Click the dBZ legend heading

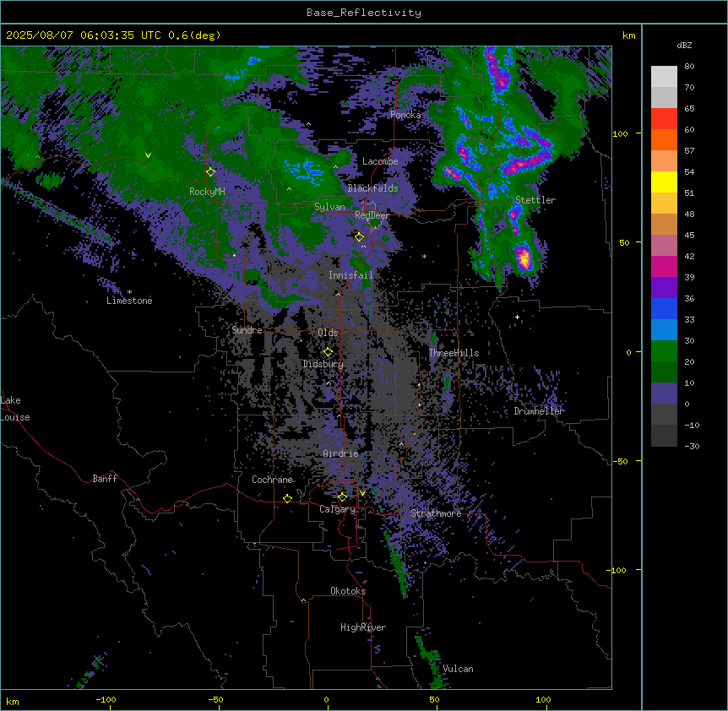pyautogui.click(x=684, y=46)
